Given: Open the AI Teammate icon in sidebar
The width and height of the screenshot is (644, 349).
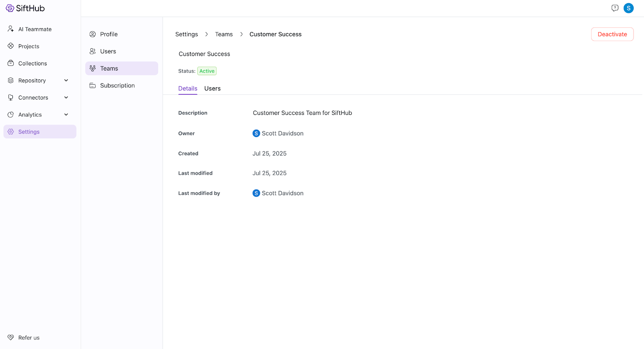Looking at the screenshot, I should (11, 29).
